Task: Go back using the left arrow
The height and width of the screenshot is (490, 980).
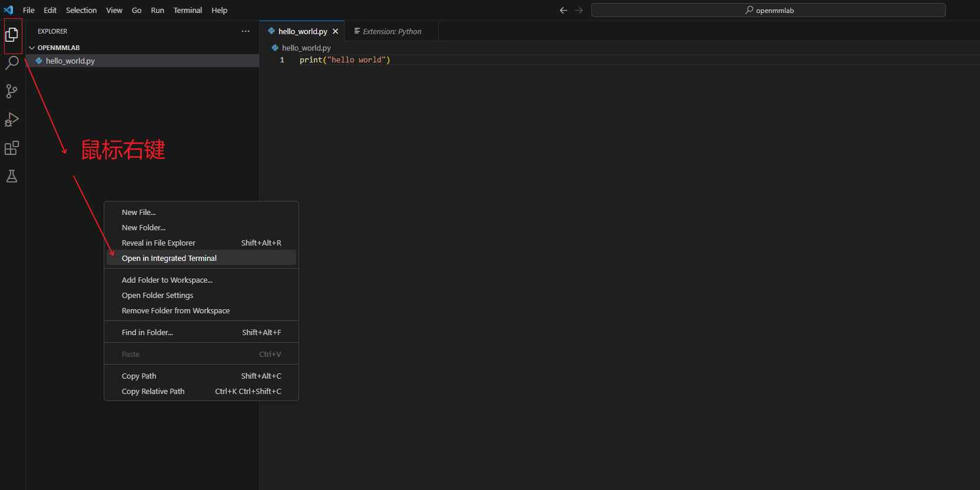Action: tap(564, 10)
